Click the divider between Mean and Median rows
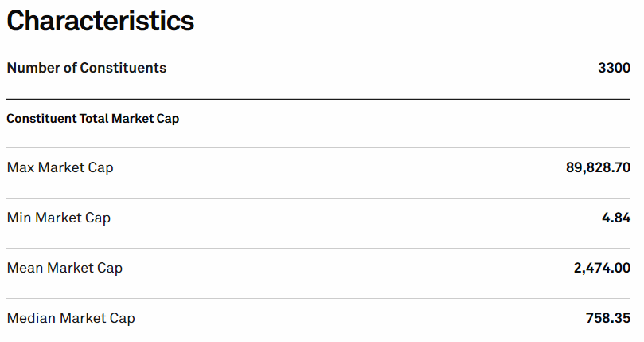This screenshot has width=644, height=342. [x=318, y=298]
